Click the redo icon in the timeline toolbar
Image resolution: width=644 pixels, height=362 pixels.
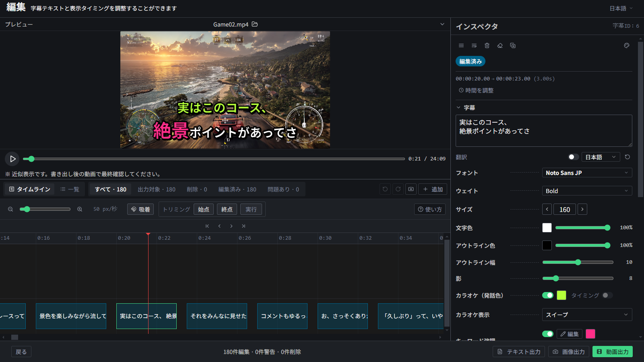(398, 189)
